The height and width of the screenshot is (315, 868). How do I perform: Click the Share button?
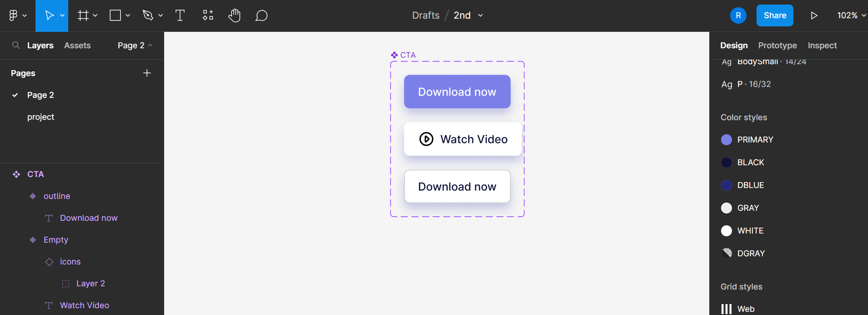(774, 15)
